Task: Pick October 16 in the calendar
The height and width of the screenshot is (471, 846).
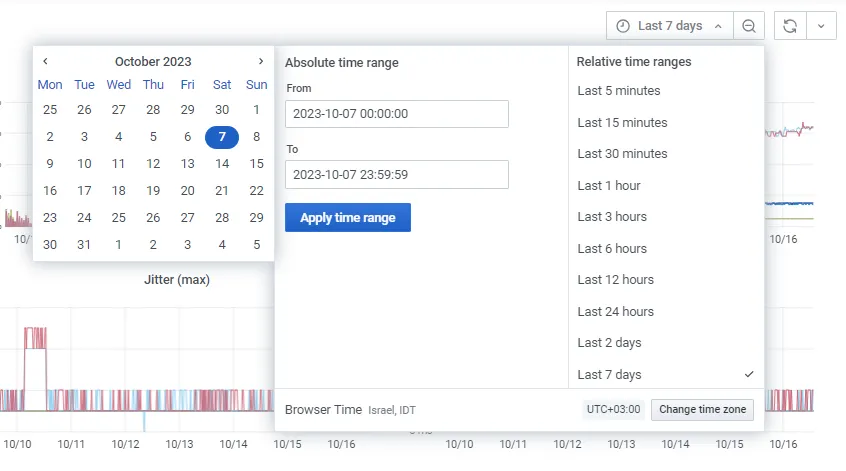Action: tap(50, 191)
